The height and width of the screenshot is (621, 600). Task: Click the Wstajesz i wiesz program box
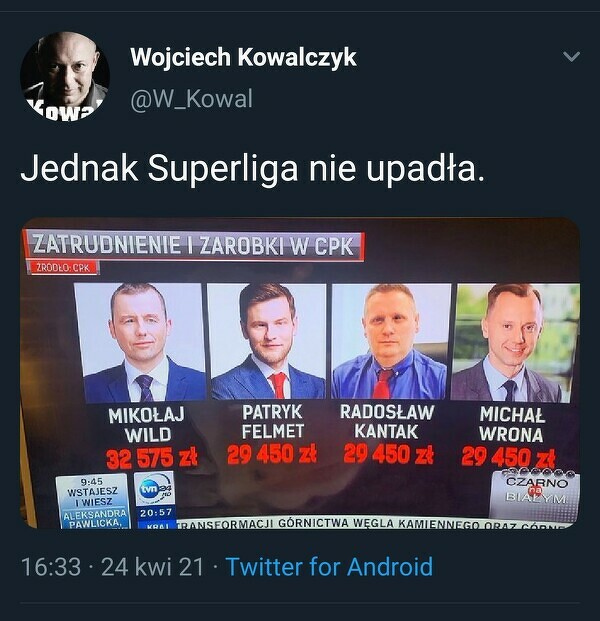point(92,501)
